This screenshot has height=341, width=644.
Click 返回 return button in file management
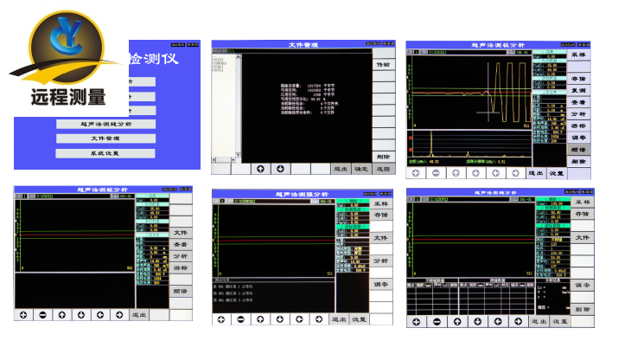(384, 169)
